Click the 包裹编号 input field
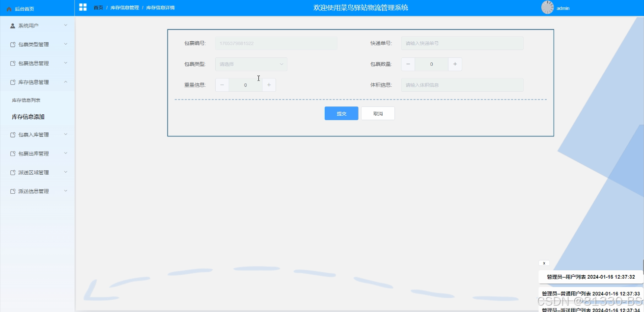Screen dimensions: 644x312 click(276, 43)
